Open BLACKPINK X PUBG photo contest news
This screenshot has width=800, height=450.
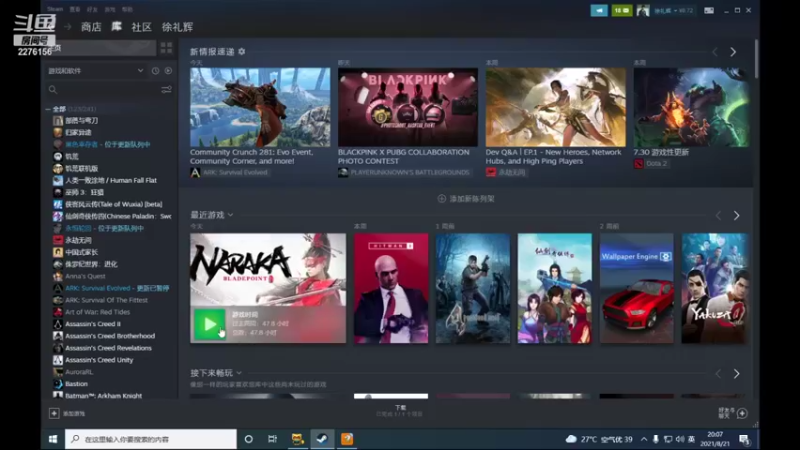pos(408,117)
